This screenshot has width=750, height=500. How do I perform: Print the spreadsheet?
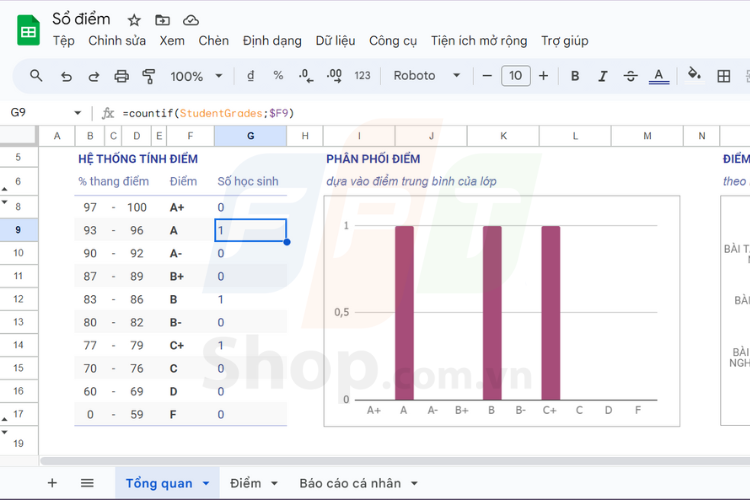coord(121,76)
